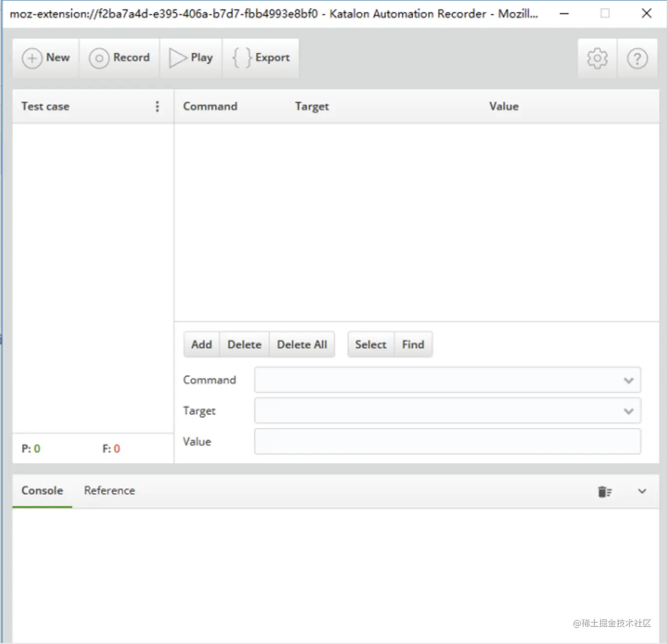Click the Add command button
The image size is (667, 644).
click(x=202, y=344)
